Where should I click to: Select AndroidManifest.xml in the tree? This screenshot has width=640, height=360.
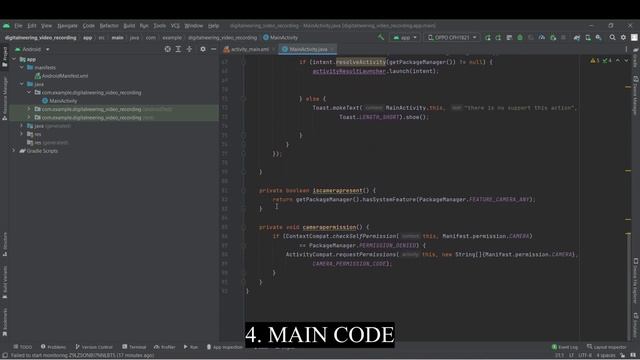pos(61,76)
